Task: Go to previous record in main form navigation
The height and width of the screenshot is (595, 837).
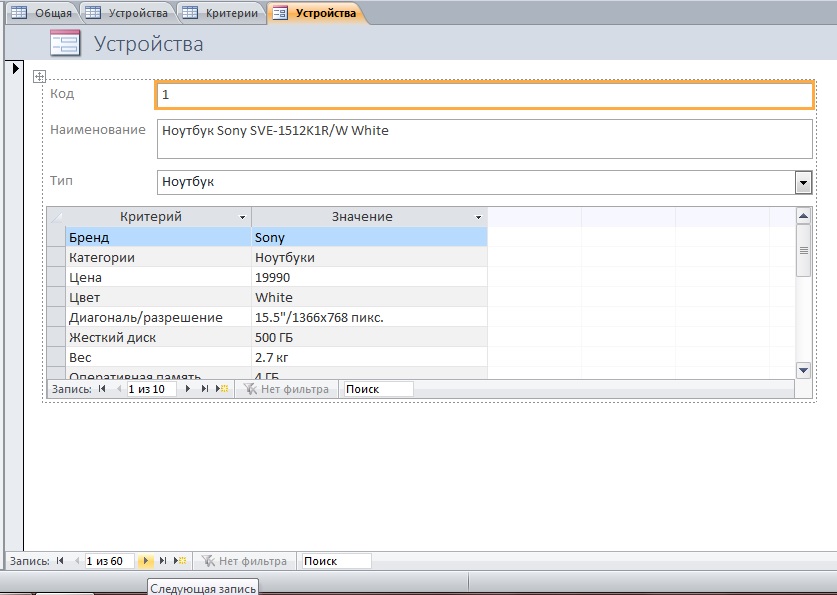Action: [x=77, y=561]
